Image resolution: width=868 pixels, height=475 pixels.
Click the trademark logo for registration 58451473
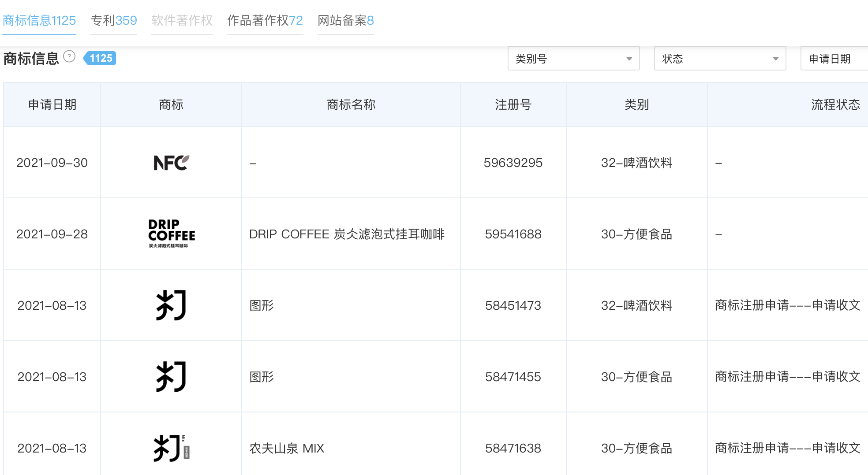click(x=171, y=305)
